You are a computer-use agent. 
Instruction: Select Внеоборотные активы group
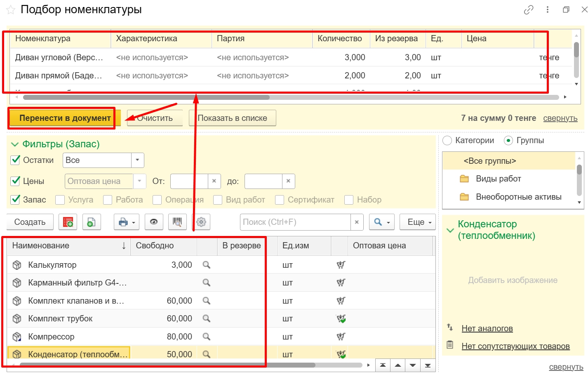(x=518, y=197)
